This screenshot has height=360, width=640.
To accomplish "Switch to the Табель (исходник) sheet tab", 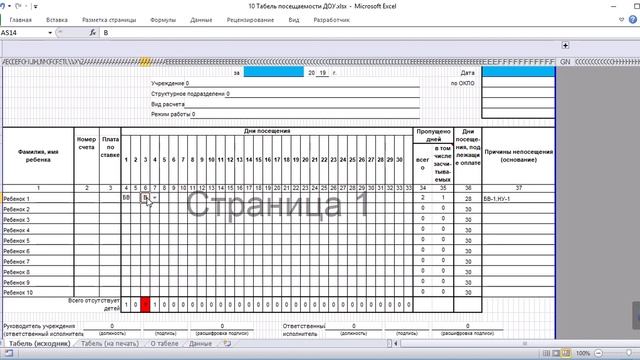I will pyautogui.click(x=40, y=344).
